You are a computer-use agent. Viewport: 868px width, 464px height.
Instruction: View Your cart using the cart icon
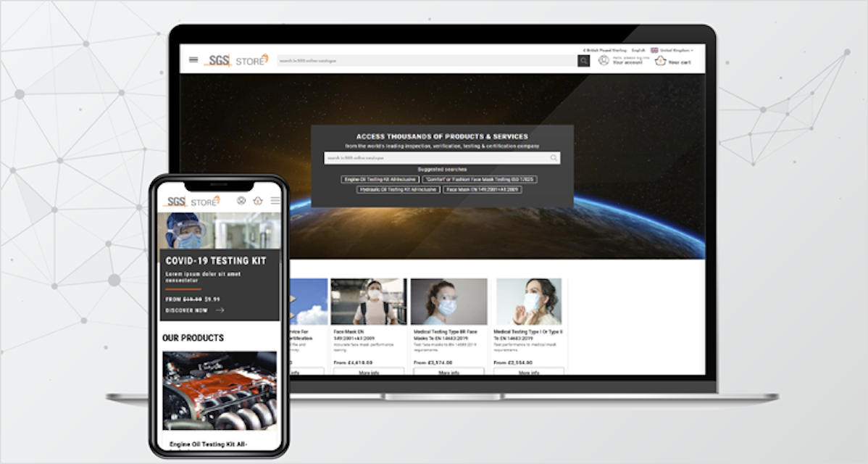pos(659,61)
